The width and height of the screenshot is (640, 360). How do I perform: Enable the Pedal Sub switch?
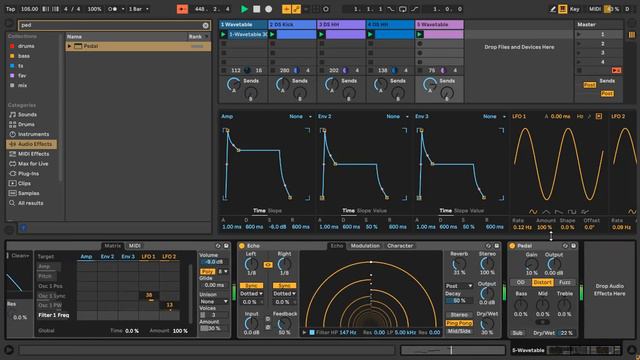point(517,333)
